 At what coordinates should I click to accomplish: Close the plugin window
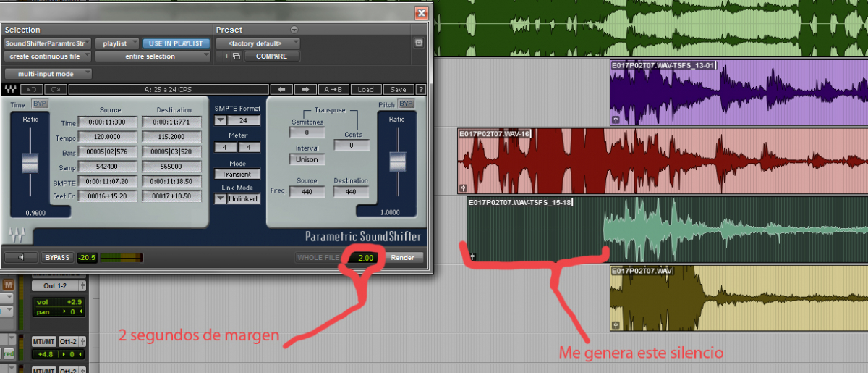point(421,13)
